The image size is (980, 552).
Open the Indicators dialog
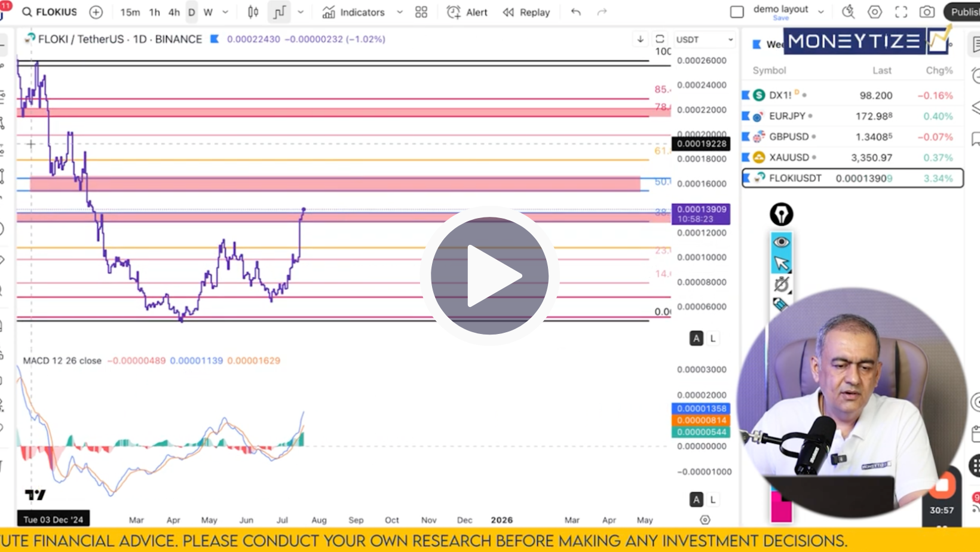354,12
